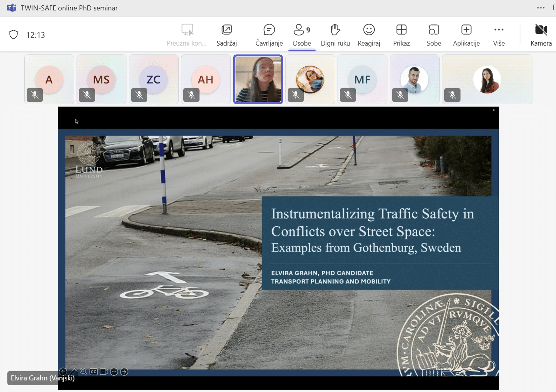Click muted mic icon on tile MF

[x=348, y=95]
